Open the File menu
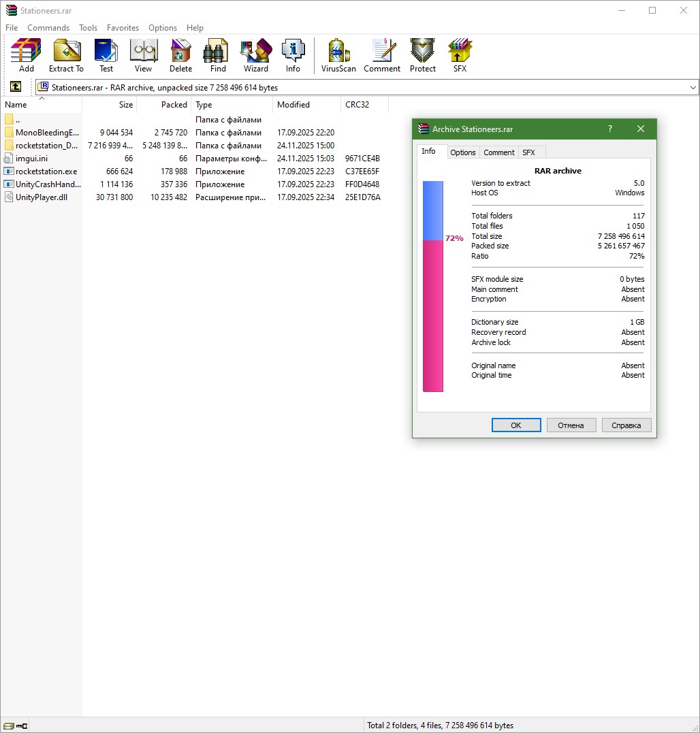 tap(12, 28)
